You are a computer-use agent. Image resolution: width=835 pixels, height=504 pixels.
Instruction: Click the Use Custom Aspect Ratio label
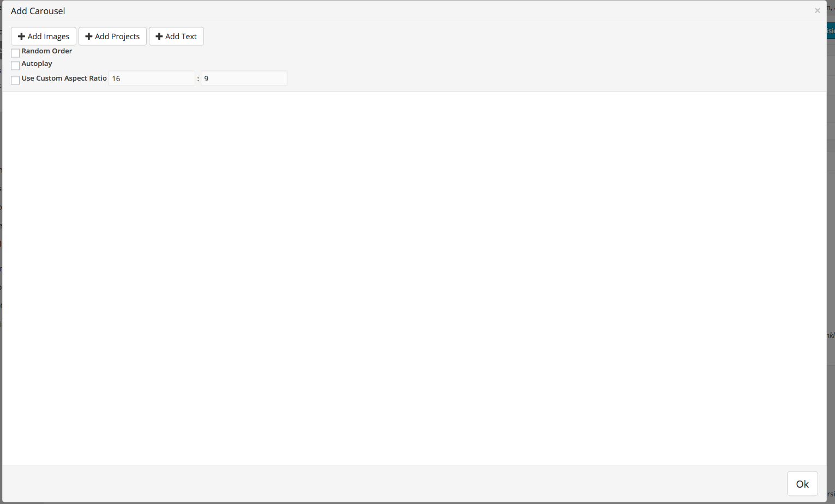point(64,78)
